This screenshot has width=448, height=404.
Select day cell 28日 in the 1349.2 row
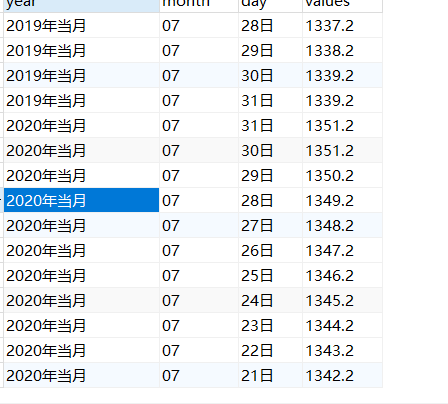coord(270,200)
